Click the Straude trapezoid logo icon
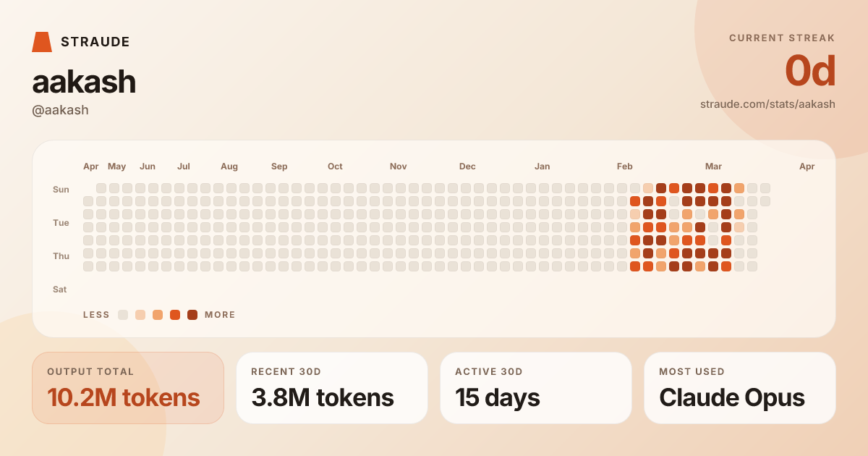Image resolution: width=868 pixels, height=456 pixels. click(x=42, y=42)
